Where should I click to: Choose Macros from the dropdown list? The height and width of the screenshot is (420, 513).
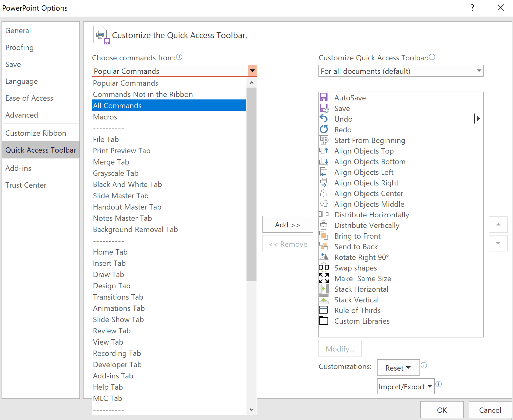pos(169,117)
